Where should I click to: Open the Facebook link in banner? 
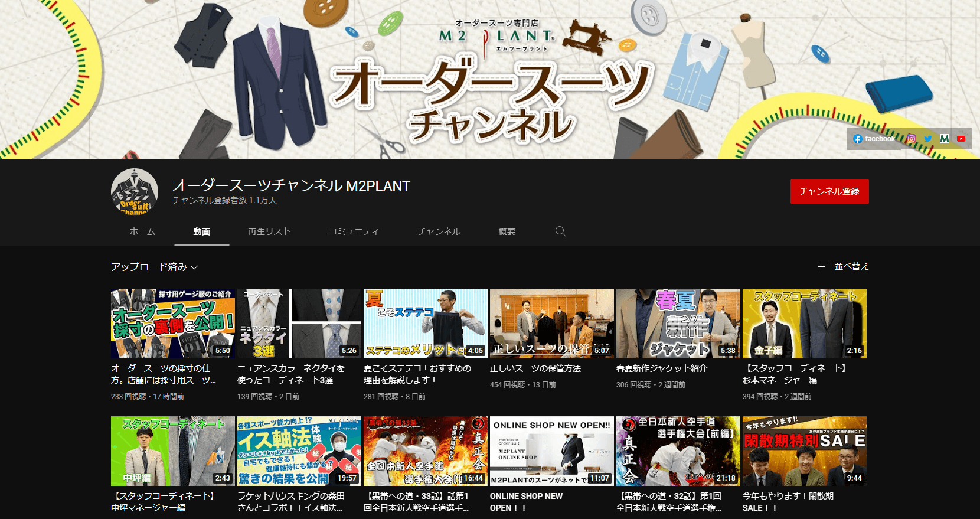pyautogui.click(x=874, y=139)
